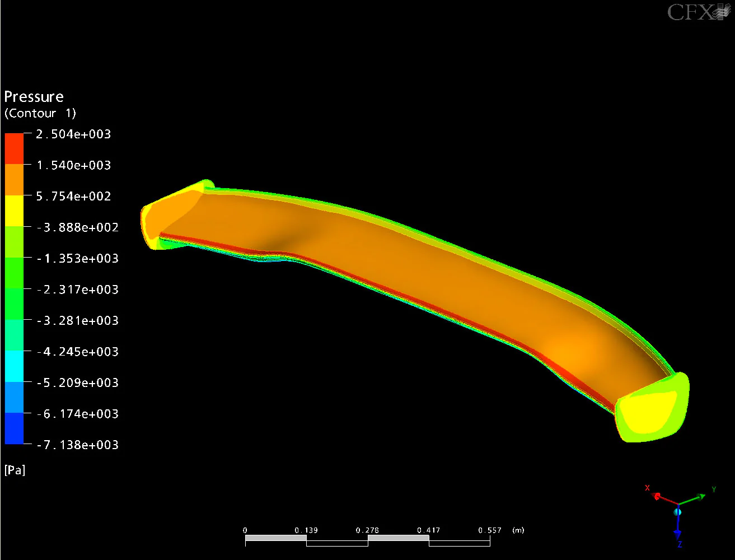Click the [Pa] units label
735x560 pixels.
pyautogui.click(x=15, y=470)
